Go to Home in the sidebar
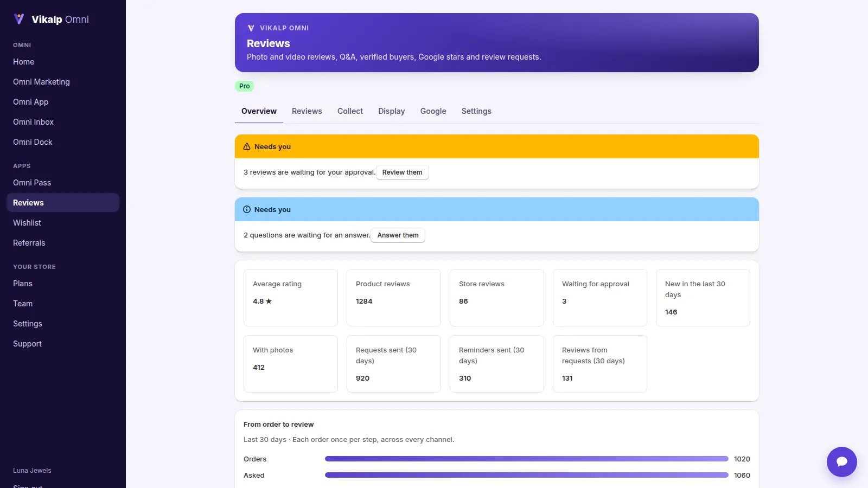Image resolution: width=868 pixels, height=488 pixels. click(x=63, y=62)
